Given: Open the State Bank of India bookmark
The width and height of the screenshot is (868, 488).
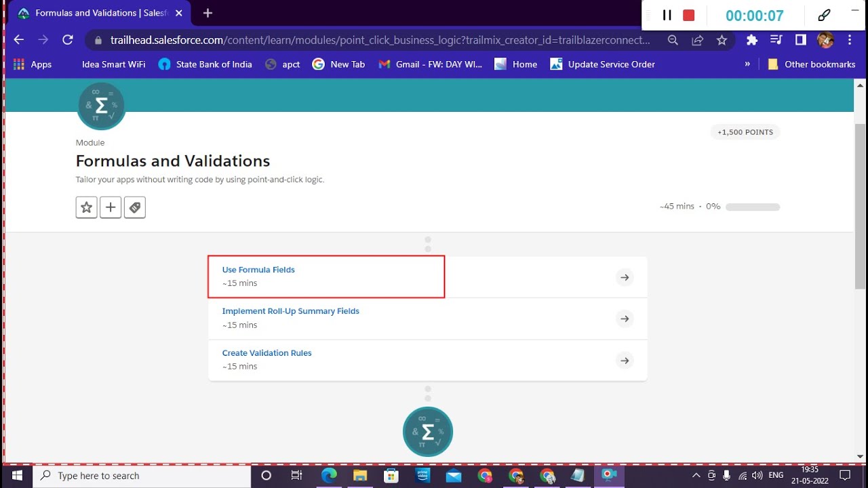Looking at the screenshot, I should click(205, 64).
